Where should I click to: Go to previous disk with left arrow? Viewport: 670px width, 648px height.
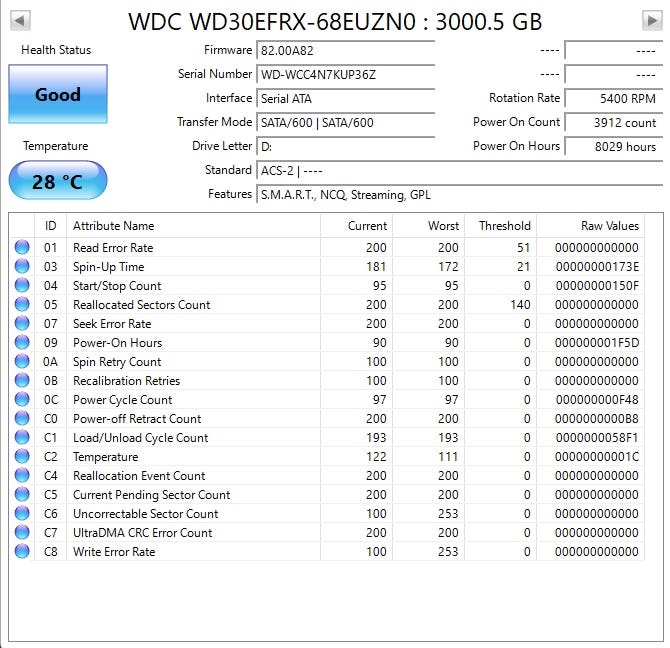coord(20,21)
